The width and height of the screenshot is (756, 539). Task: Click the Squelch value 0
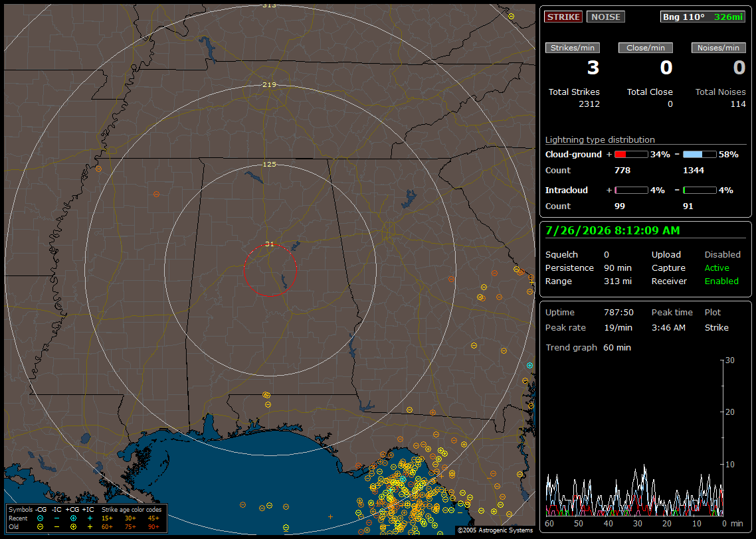point(607,255)
